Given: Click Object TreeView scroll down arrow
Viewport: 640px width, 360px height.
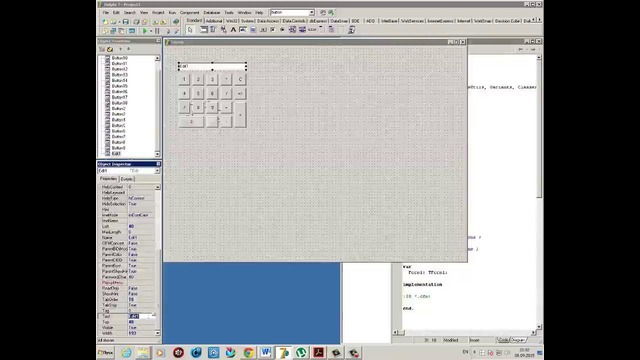Looking at the screenshot, I should click(157, 154).
